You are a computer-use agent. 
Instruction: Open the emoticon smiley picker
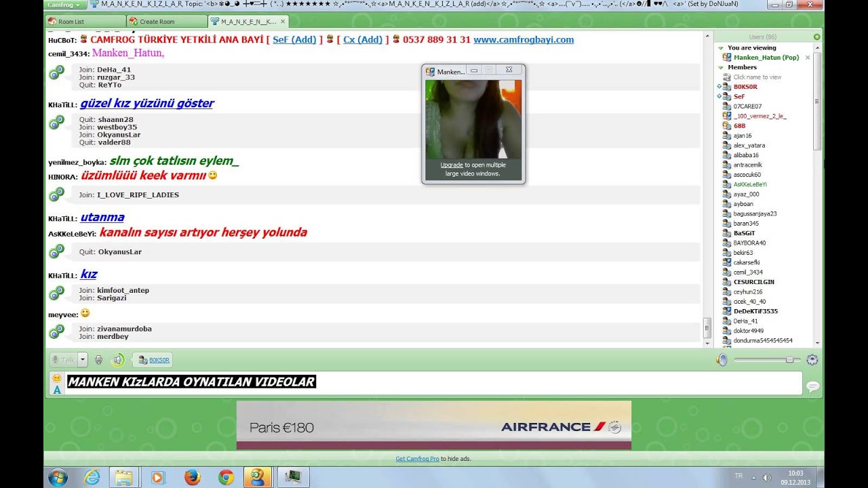[57, 378]
